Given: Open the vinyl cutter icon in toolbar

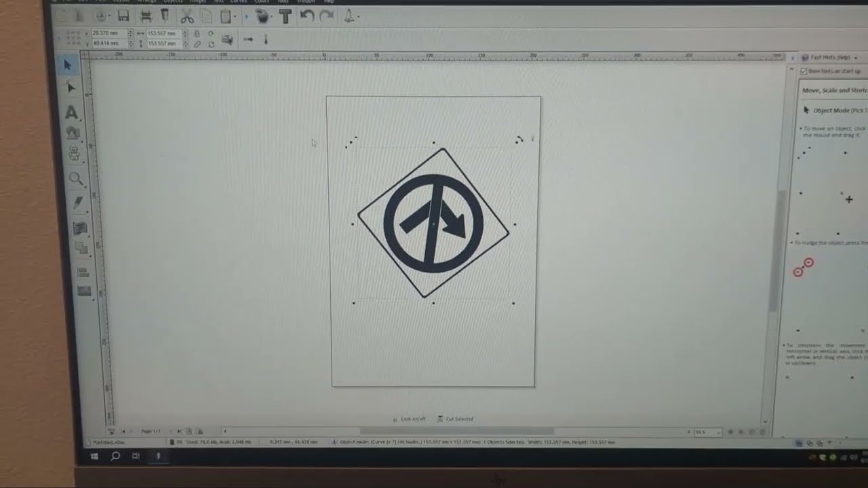Looking at the screenshot, I should coord(145,16).
